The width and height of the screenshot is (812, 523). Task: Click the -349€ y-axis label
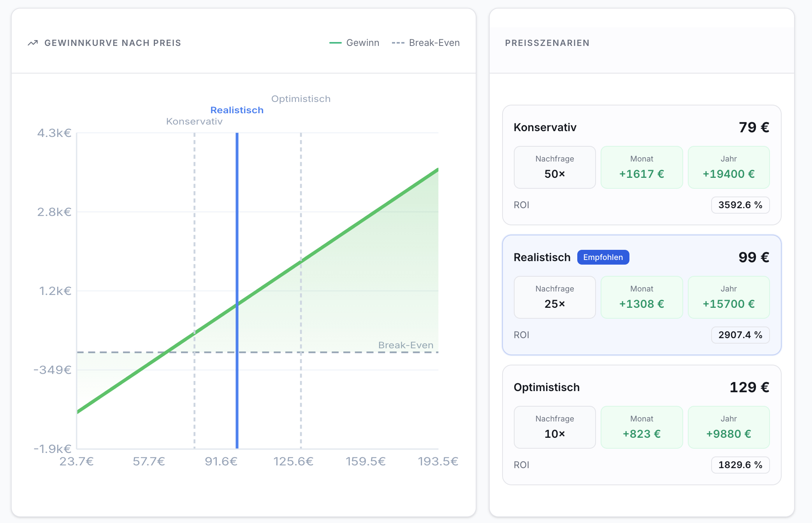(53, 370)
